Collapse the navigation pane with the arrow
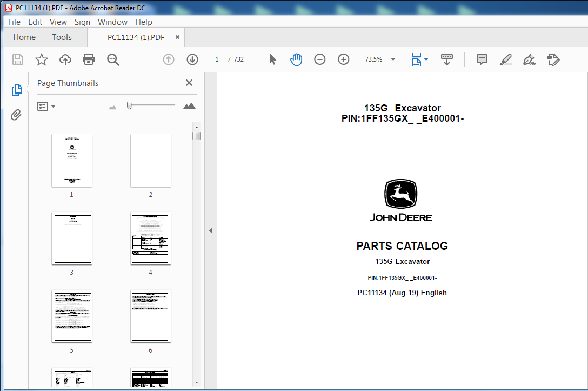The height and width of the screenshot is (391, 588). point(211,230)
